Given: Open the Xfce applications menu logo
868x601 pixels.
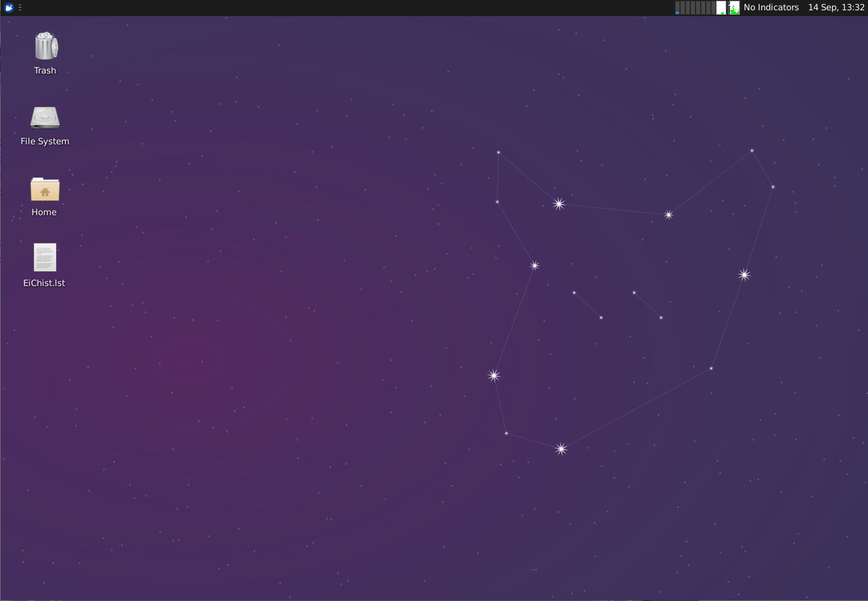Looking at the screenshot, I should [9, 8].
